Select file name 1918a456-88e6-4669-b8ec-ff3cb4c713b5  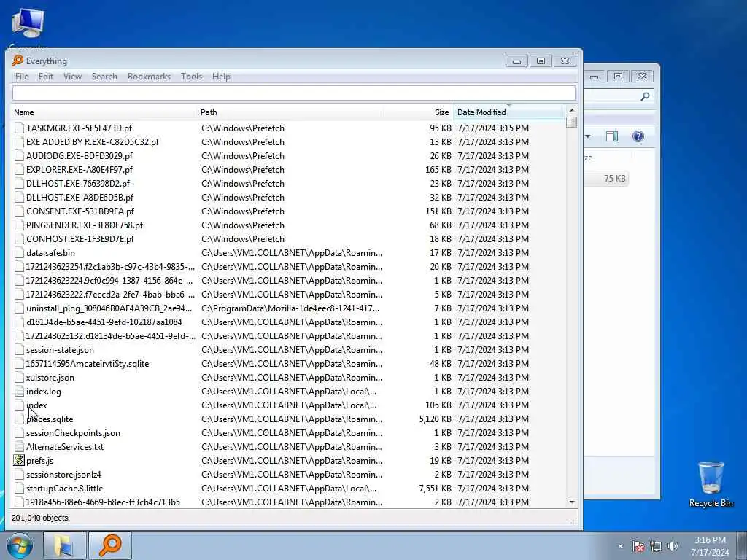pyautogui.click(x=103, y=502)
